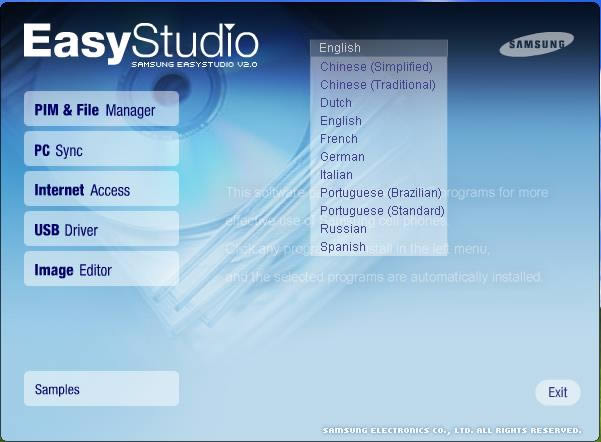This screenshot has height=442, width=601.
Task: Select Spanish at the list bottom
Action: 379,247
